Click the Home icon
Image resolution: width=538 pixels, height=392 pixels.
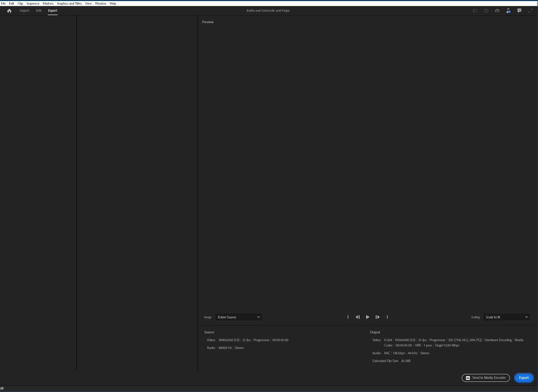9,11
